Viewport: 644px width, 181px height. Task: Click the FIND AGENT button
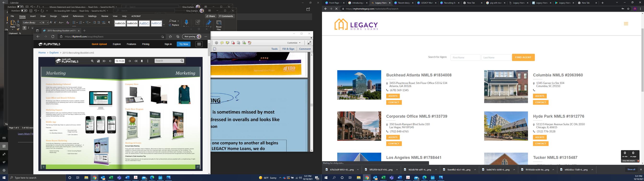coord(523,57)
